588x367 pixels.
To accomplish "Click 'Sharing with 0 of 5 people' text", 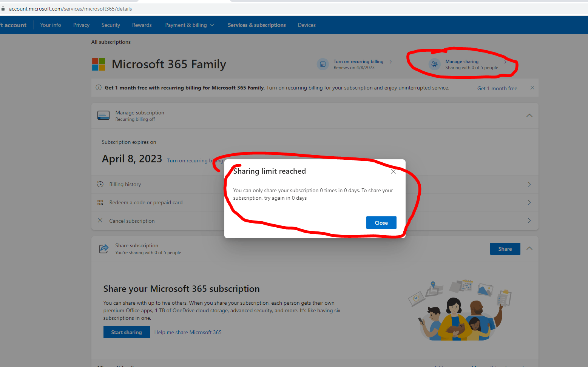I will [472, 68].
